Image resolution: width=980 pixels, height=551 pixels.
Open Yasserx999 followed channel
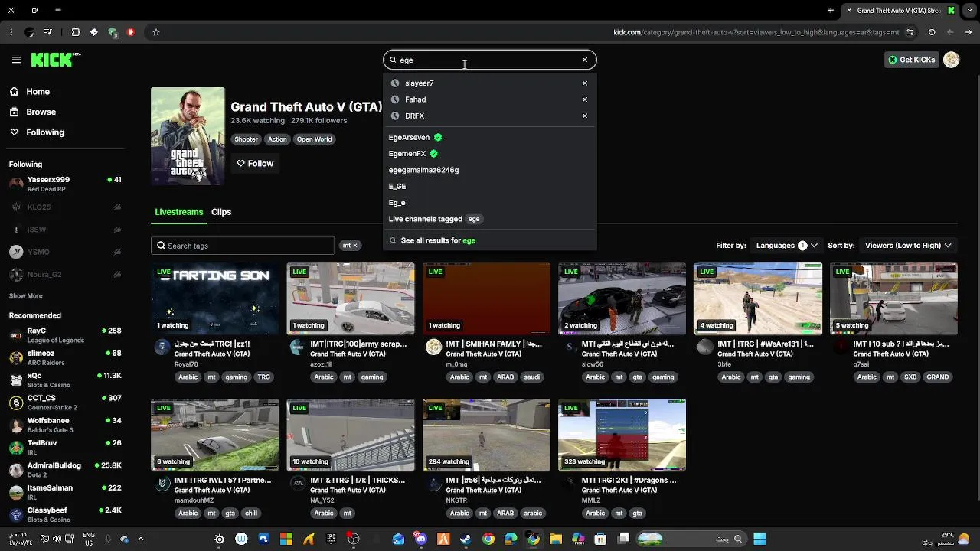point(65,184)
